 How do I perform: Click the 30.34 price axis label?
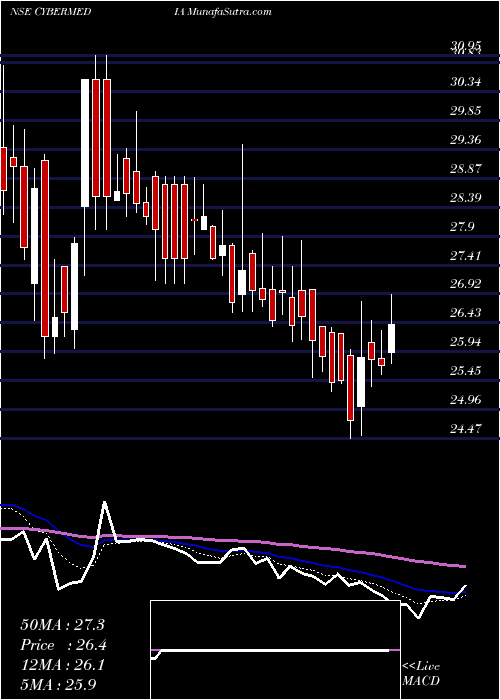click(x=466, y=82)
